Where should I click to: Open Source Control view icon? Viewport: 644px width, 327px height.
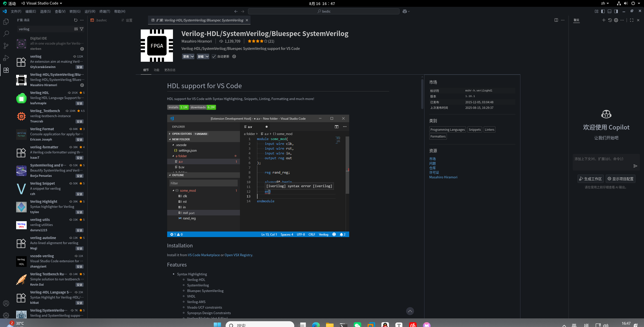pos(6,46)
